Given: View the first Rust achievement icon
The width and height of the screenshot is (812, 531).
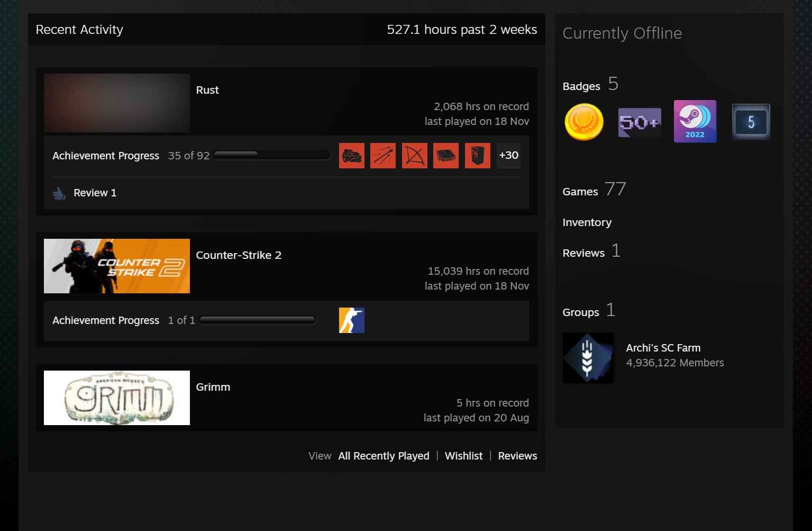Looking at the screenshot, I should (351, 155).
